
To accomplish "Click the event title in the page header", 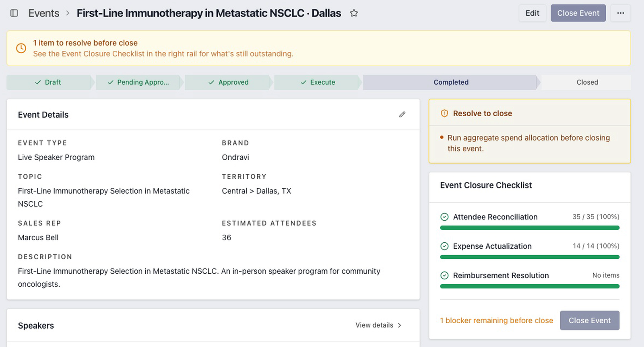I will [209, 13].
